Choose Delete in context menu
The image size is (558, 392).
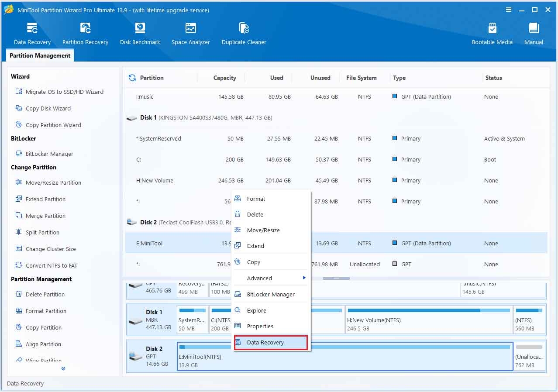point(271,214)
